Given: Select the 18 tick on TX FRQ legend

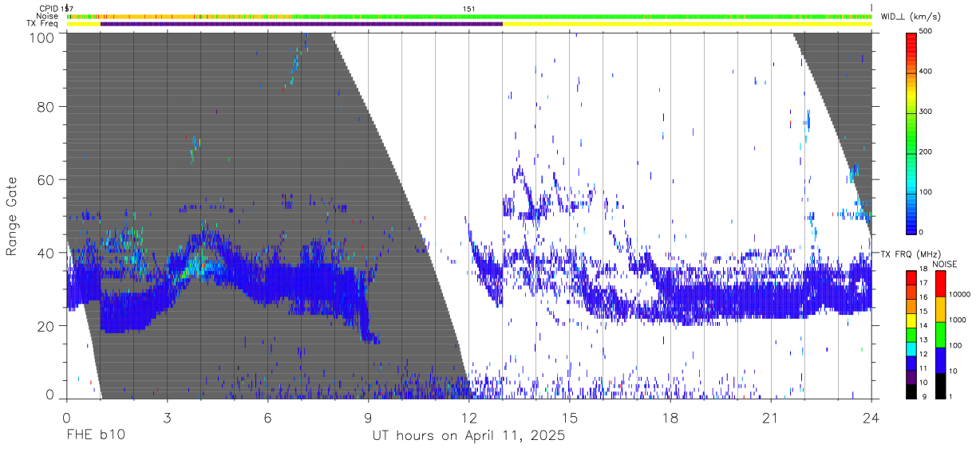Looking at the screenshot, I should tap(925, 270).
